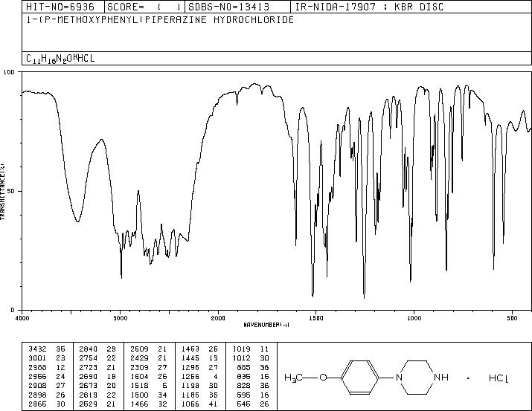Click the IR-NIDA-17907 : KBR DISC label

pos(356,7)
